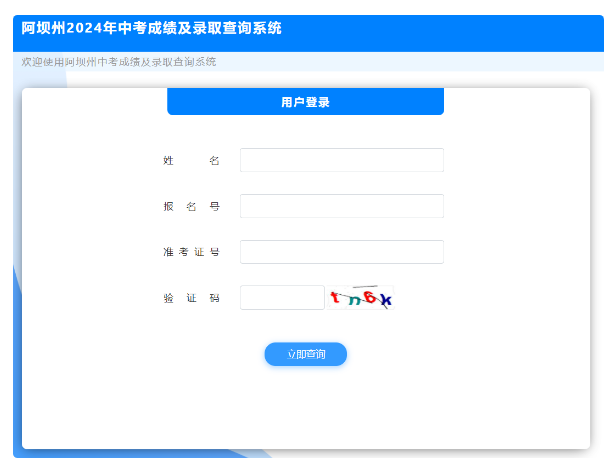608x465 pixels.
Task: Submit with the 立即查询 button
Action: pyautogui.click(x=306, y=354)
